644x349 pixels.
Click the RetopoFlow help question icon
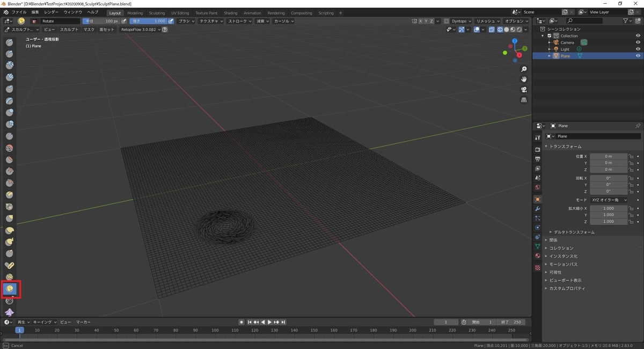pyautogui.click(x=165, y=30)
